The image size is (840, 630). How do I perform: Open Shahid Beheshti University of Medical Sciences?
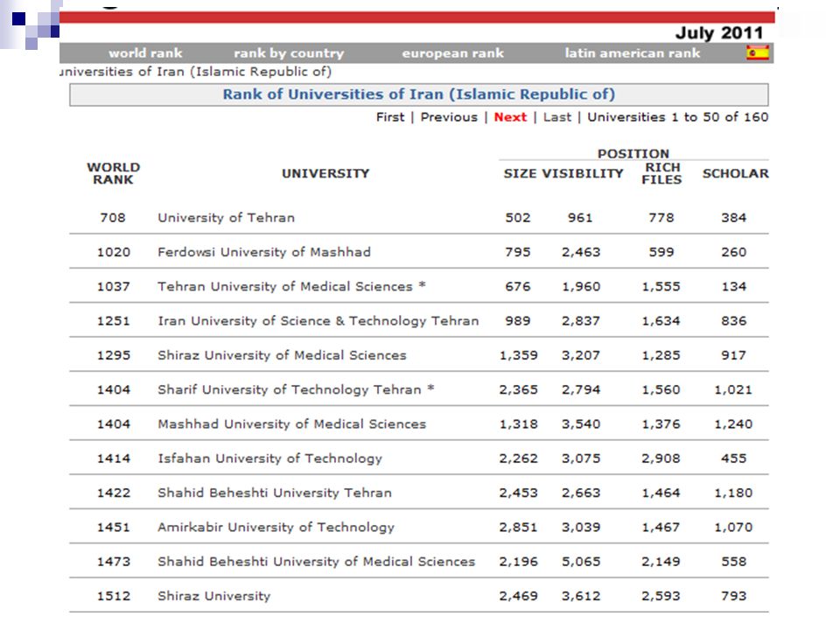tap(316, 561)
